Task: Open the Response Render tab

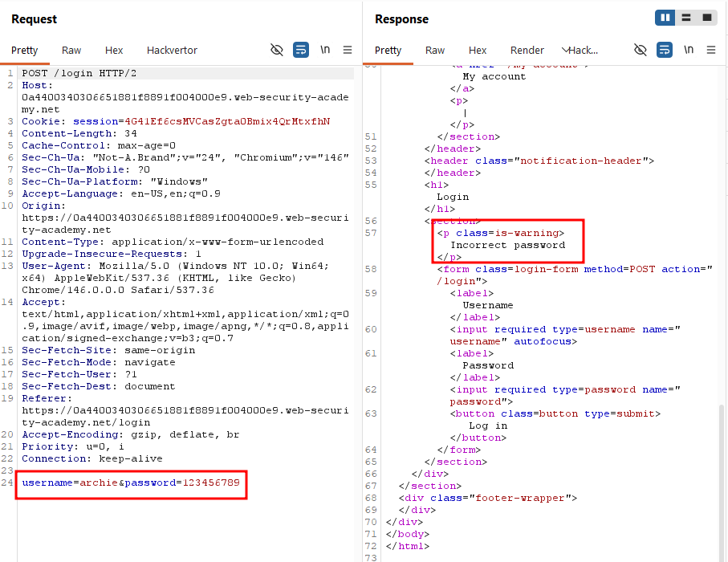Action: coord(527,50)
